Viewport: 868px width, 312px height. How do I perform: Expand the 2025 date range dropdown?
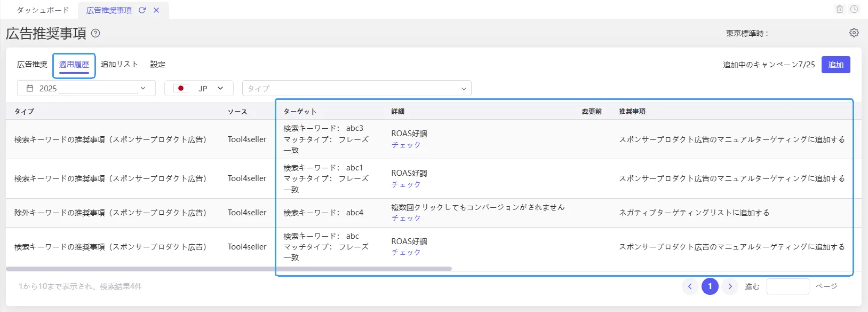pyautogui.click(x=86, y=88)
